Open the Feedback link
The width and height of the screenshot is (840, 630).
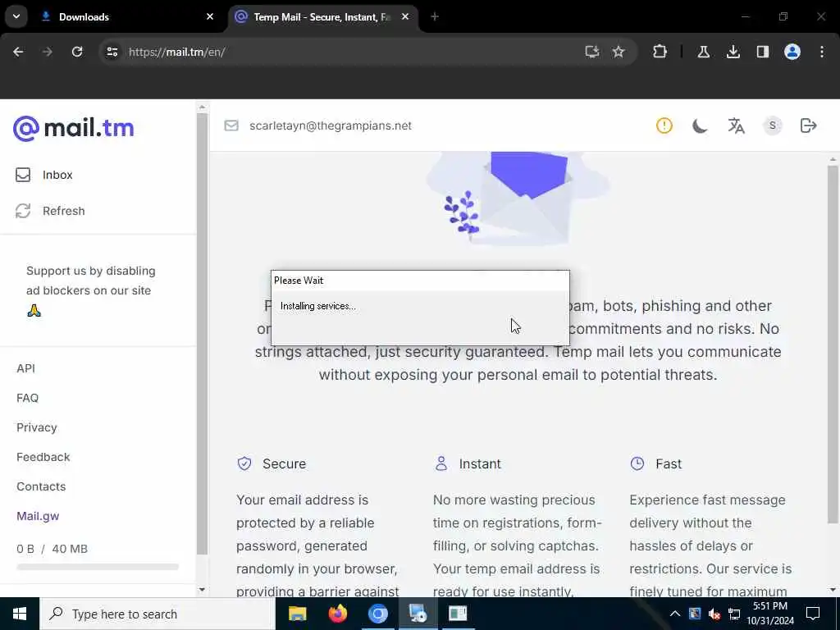[43, 457]
